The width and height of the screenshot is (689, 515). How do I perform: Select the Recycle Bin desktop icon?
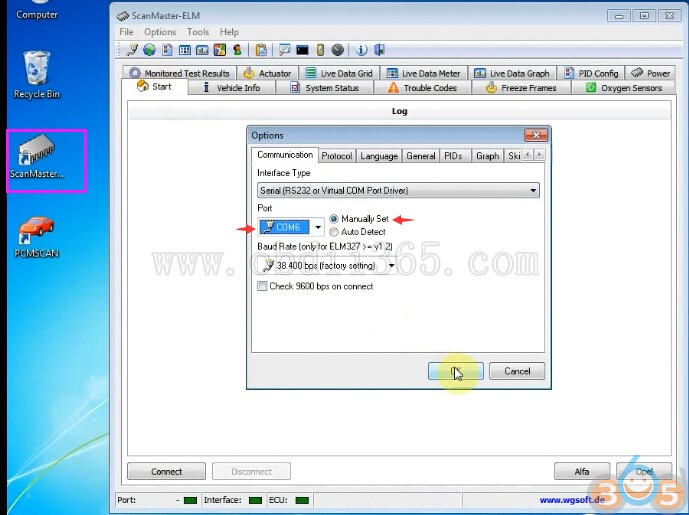point(36,75)
